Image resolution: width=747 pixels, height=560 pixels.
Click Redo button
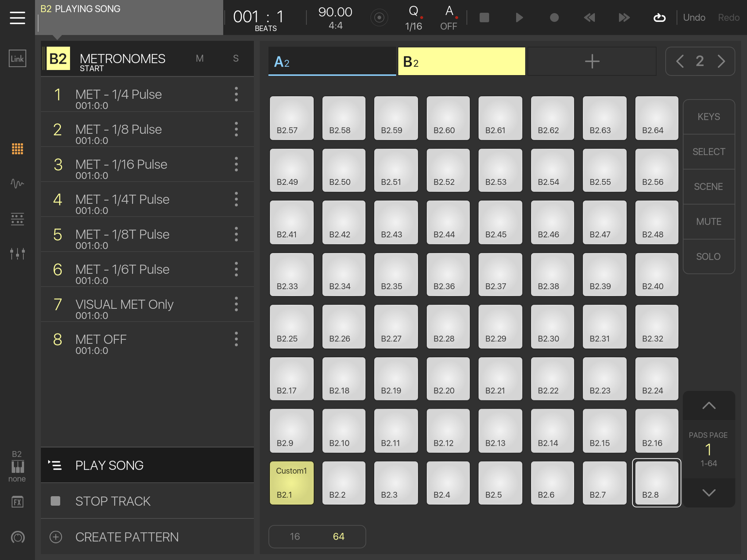point(729,17)
